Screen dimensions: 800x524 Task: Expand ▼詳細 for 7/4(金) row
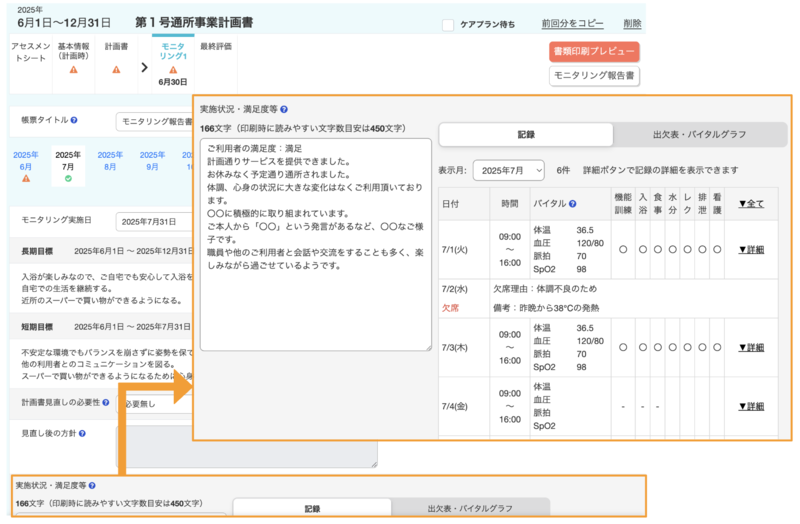pos(751,407)
